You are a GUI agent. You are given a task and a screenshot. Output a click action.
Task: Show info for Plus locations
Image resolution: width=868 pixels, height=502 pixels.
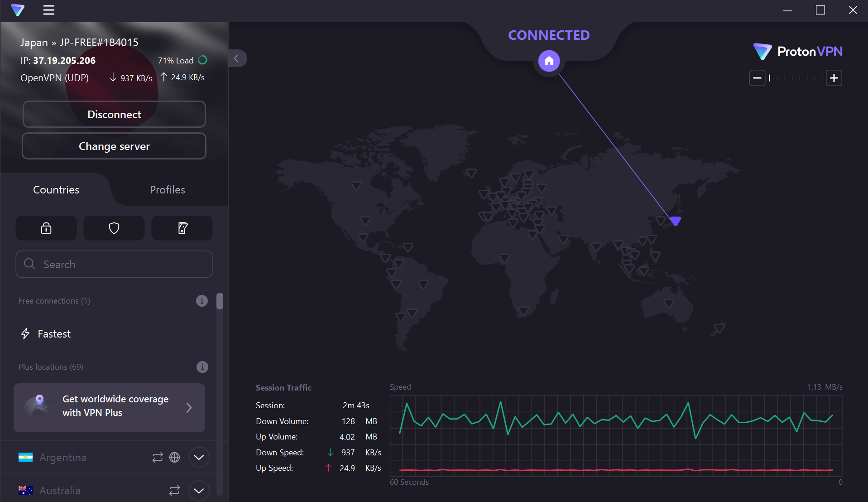pyautogui.click(x=202, y=367)
